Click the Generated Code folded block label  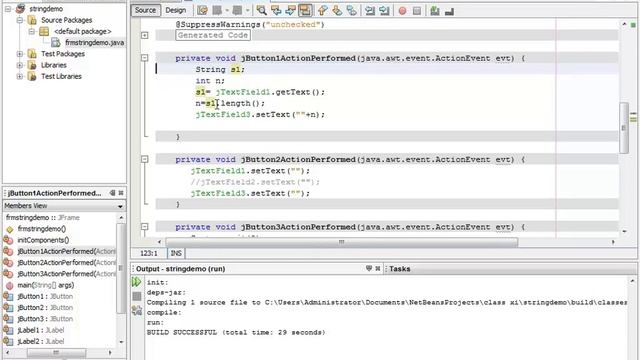coord(213,35)
